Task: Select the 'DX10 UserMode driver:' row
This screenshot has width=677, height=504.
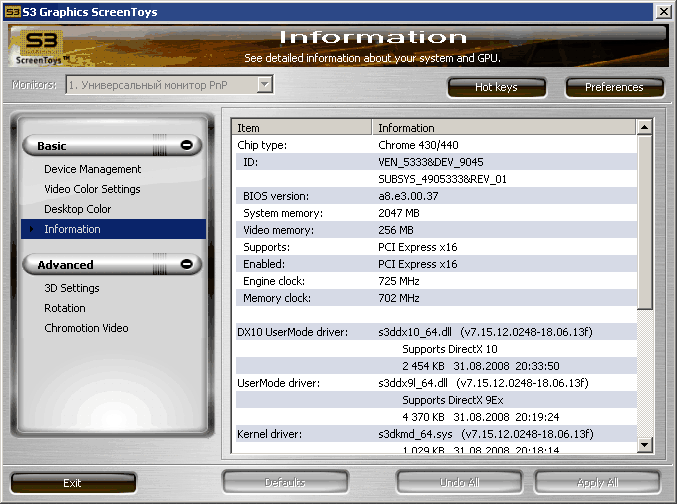Action: [436, 332]
